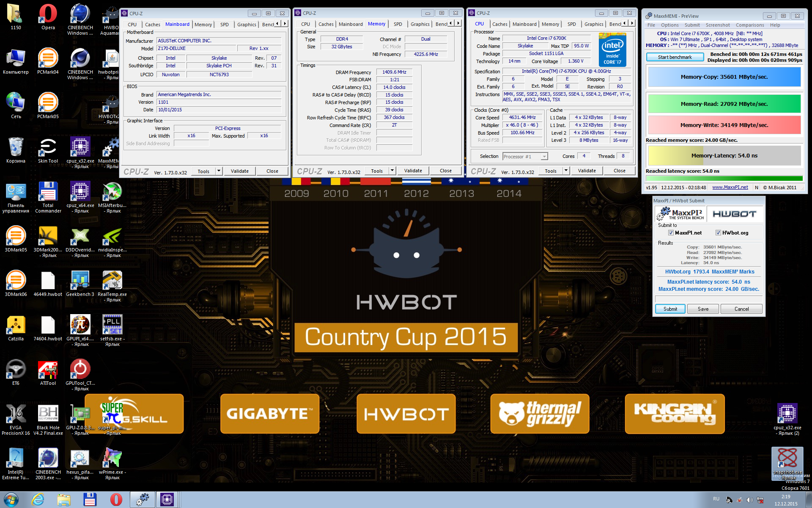This screenshot has height=508, width=812.
Task: Open the MSI Afterburner shortcut icon
Action: click(x=112, y=197)
